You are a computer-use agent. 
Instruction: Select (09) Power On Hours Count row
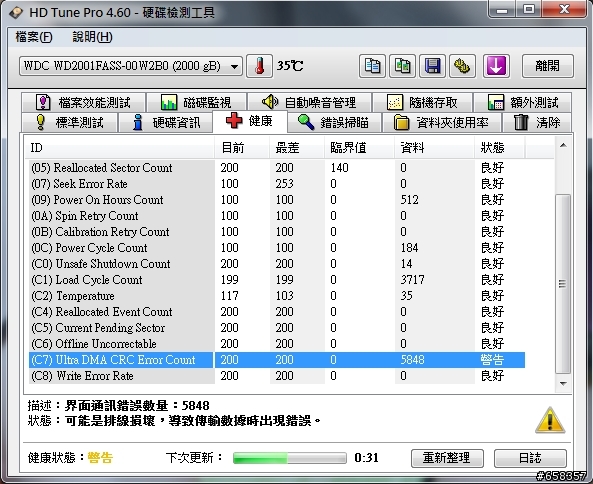pyautogui.click(x=277, y=200)
